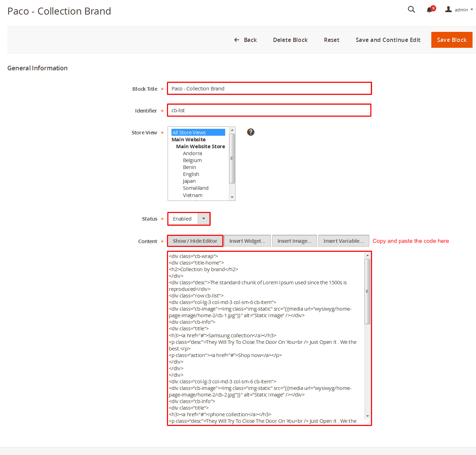Select Vietnam store view
The image size is (476, 455).
pos(193,195)
